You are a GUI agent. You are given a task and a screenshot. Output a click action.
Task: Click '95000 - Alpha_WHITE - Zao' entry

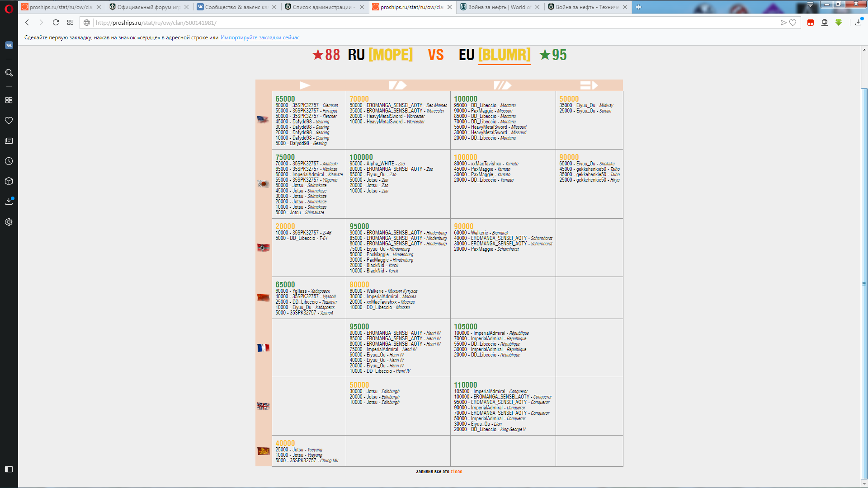point(377,164)
